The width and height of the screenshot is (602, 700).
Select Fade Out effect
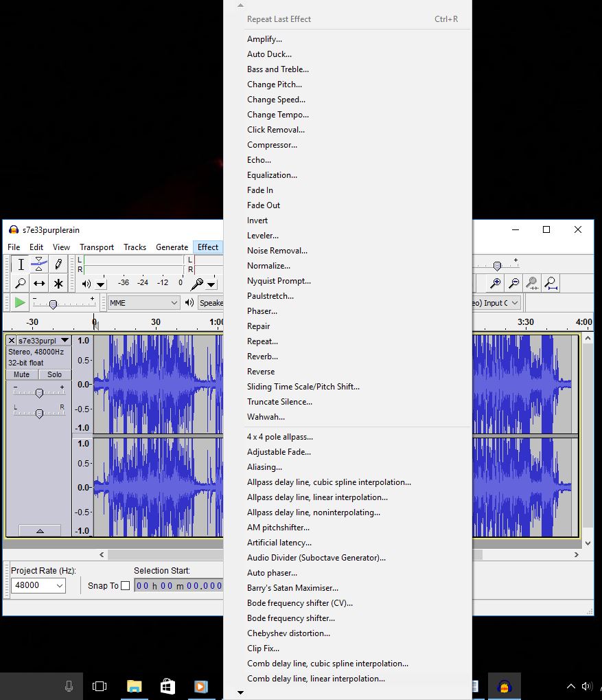[x=347, y=205]
